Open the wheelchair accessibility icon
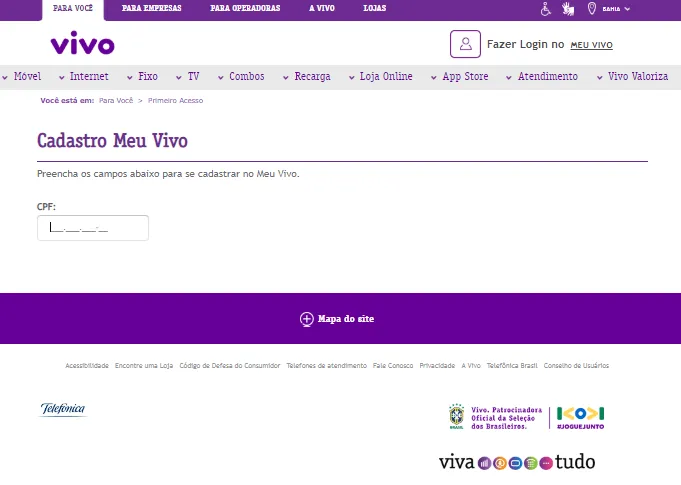 tap(545, 9)
